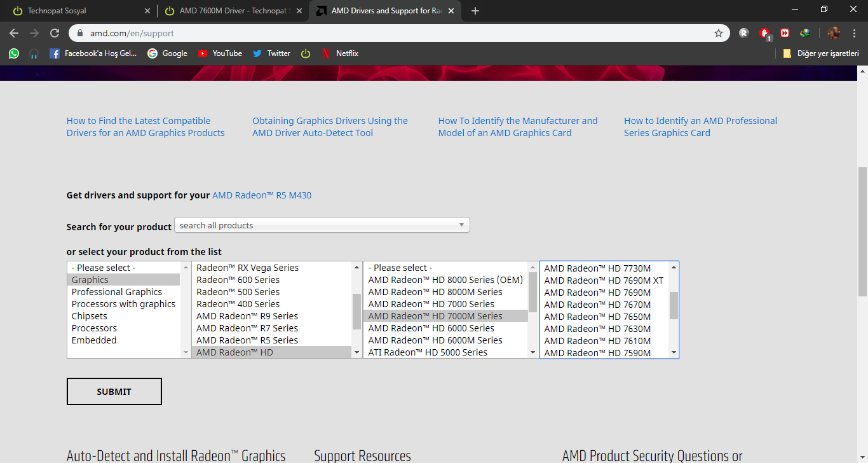Image resolution: width=868 pixels, height=463 pixels.
Task: Open the AMD Radeon R5 M430 link
Action: click(262, 195)
